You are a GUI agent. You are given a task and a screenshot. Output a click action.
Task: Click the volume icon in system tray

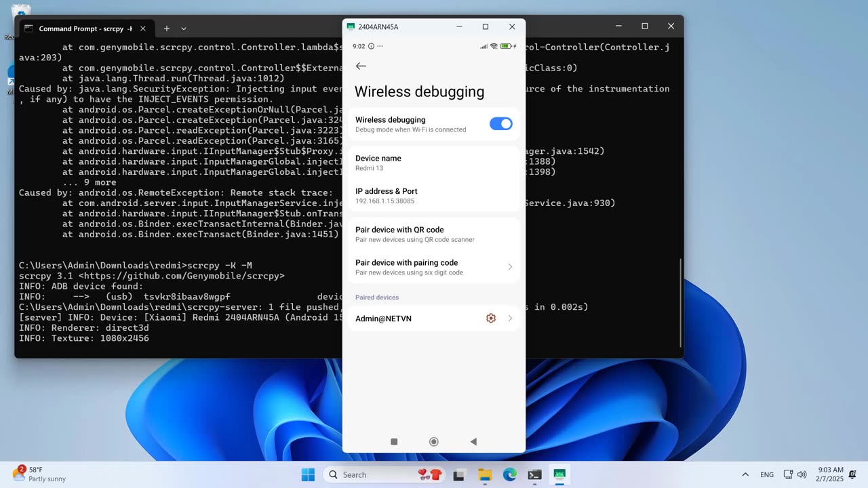(802, 474)
